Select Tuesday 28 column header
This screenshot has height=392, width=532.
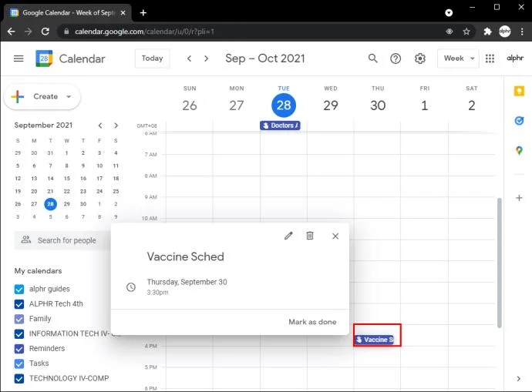pos(284,100)
